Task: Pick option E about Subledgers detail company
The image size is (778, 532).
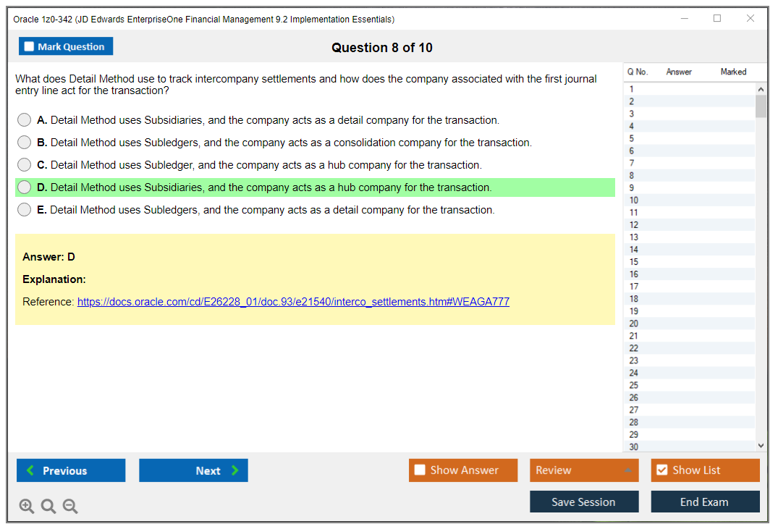Action: pyautogui.click(x=25, y=210)
